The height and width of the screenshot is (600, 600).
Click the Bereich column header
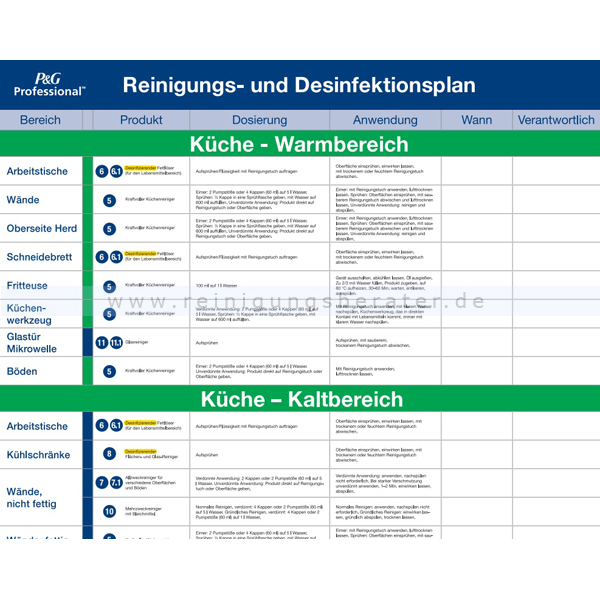[41, 120]
